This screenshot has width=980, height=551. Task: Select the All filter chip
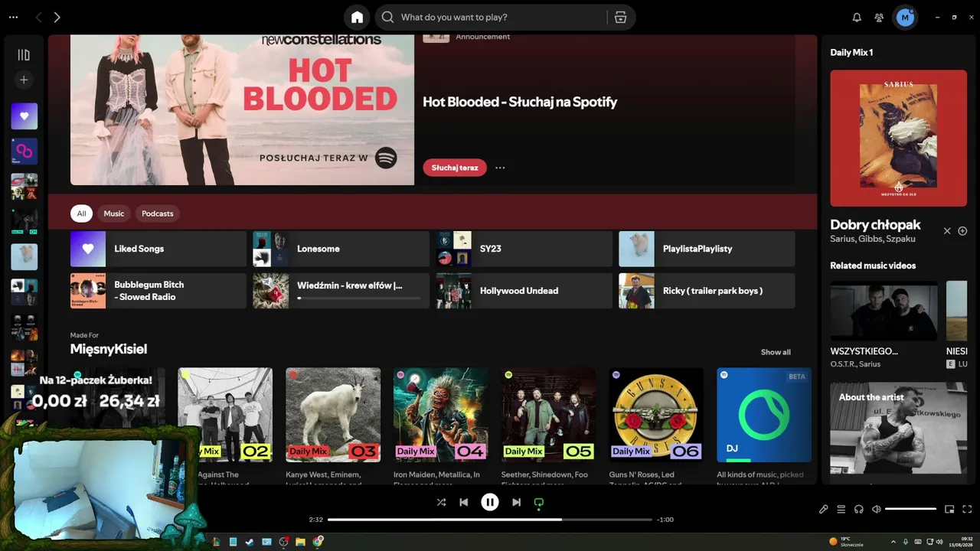(x=81, y=214)
